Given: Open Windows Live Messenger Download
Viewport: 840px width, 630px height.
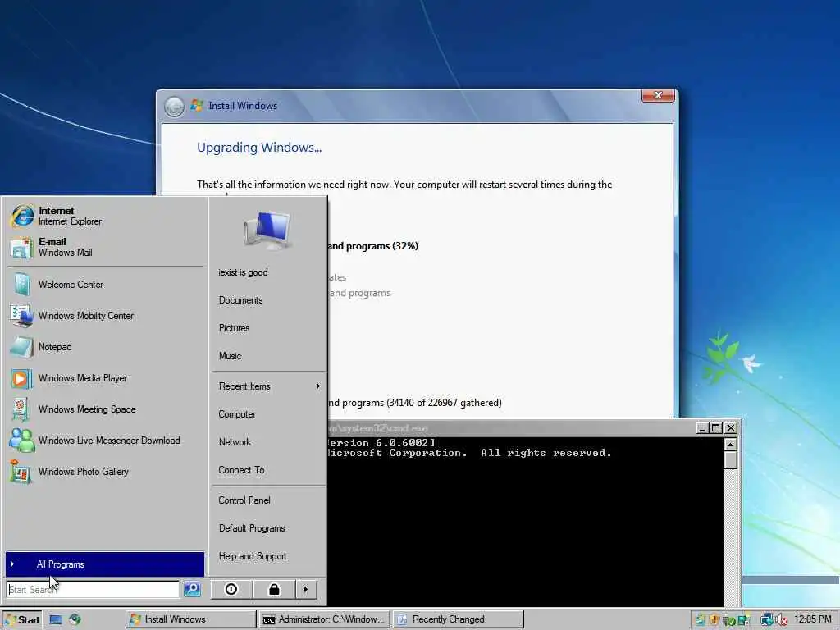Looking at the screenshot, I should (105, 441).
